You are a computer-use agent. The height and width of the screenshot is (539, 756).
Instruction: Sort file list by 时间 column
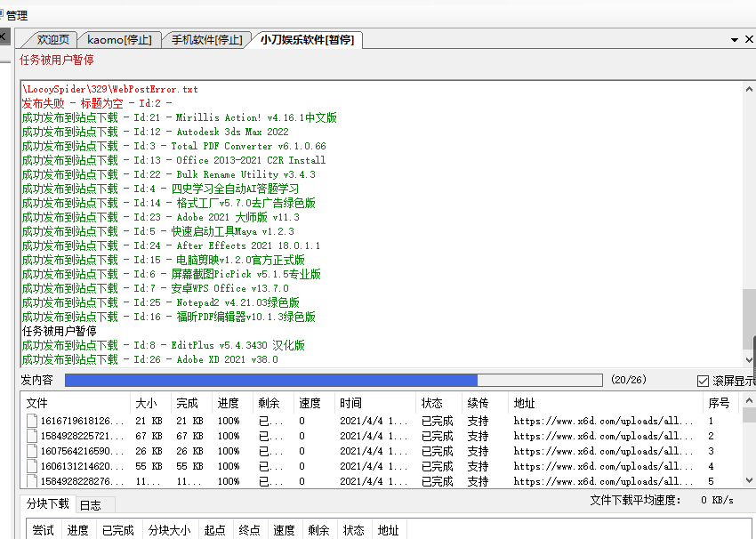(x=375, y=403)
